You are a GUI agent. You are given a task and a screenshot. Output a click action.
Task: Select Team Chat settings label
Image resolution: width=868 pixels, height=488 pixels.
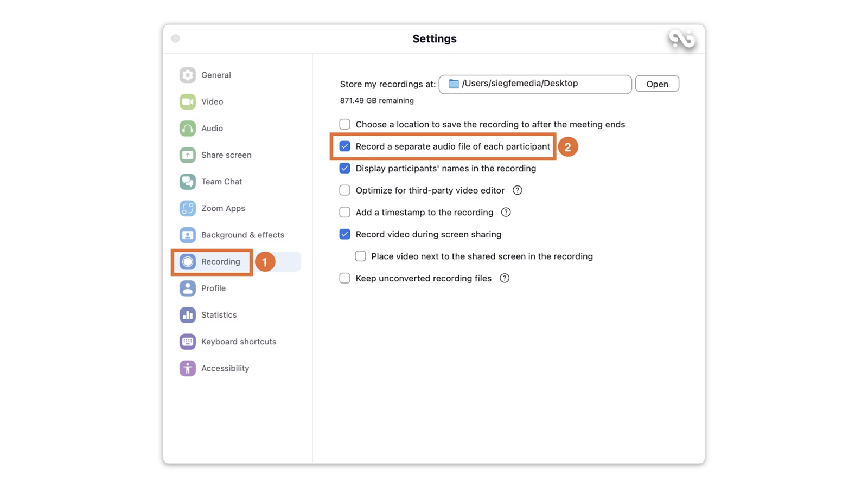221,182
